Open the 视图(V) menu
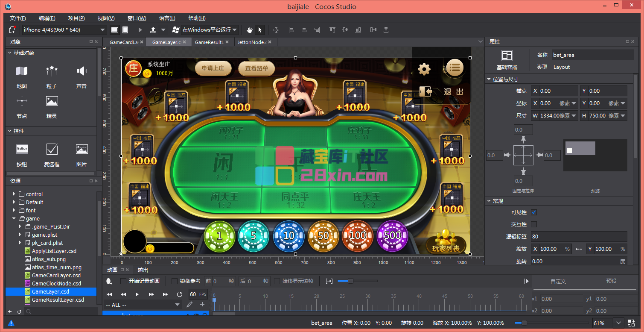The image size is (644, 332). [106, 18]
